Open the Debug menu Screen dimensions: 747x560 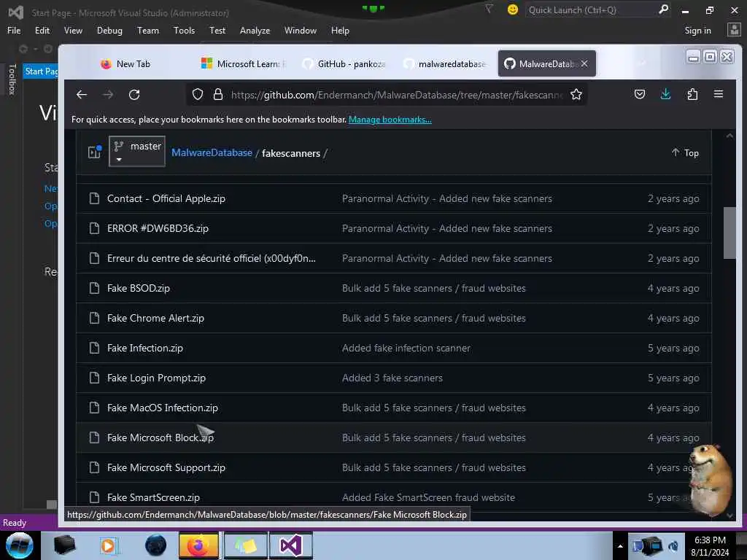109,31
